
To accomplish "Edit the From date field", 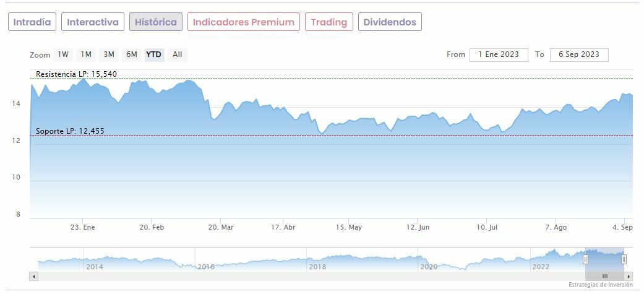I will (499, 54).
